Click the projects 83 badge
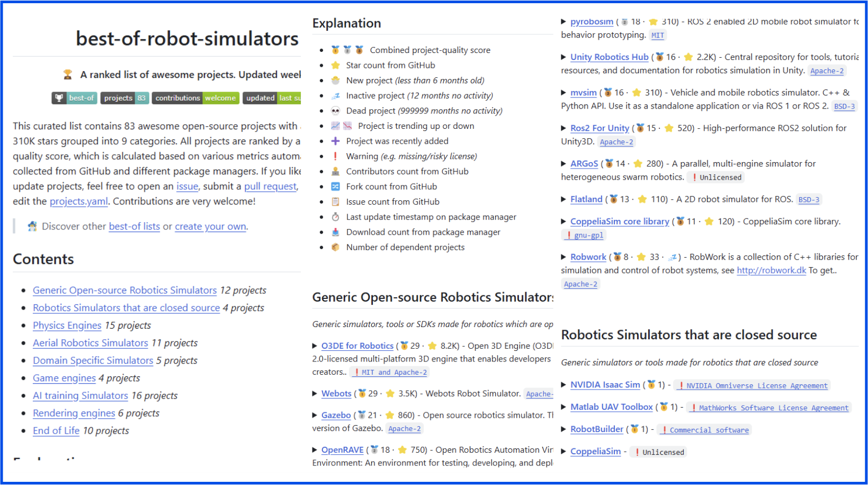This screenshot has width=868, height=485. 124,98
